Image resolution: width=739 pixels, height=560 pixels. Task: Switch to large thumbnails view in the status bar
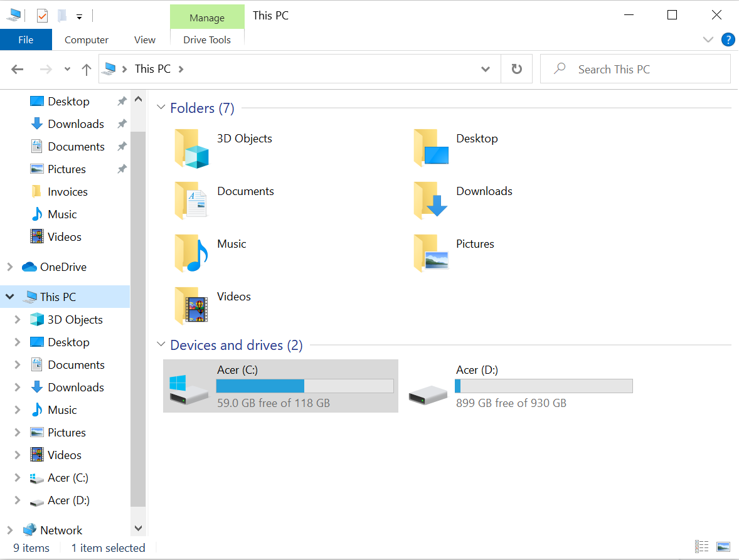(723, 547)
